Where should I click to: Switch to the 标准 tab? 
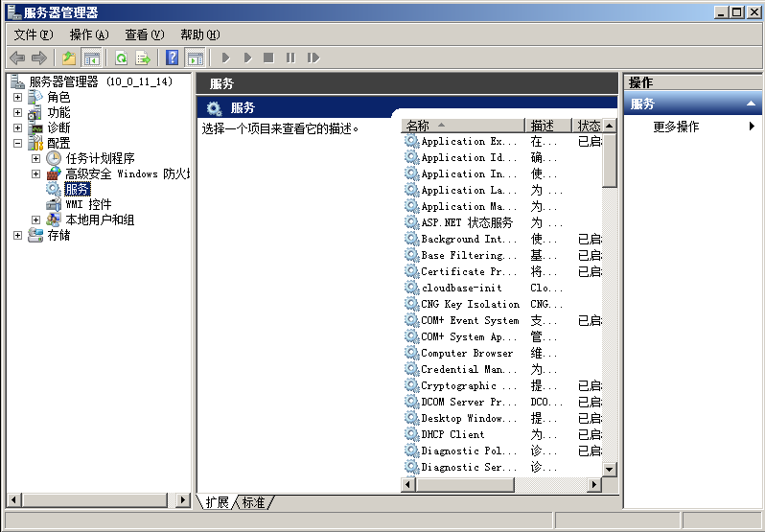point(253,502)
